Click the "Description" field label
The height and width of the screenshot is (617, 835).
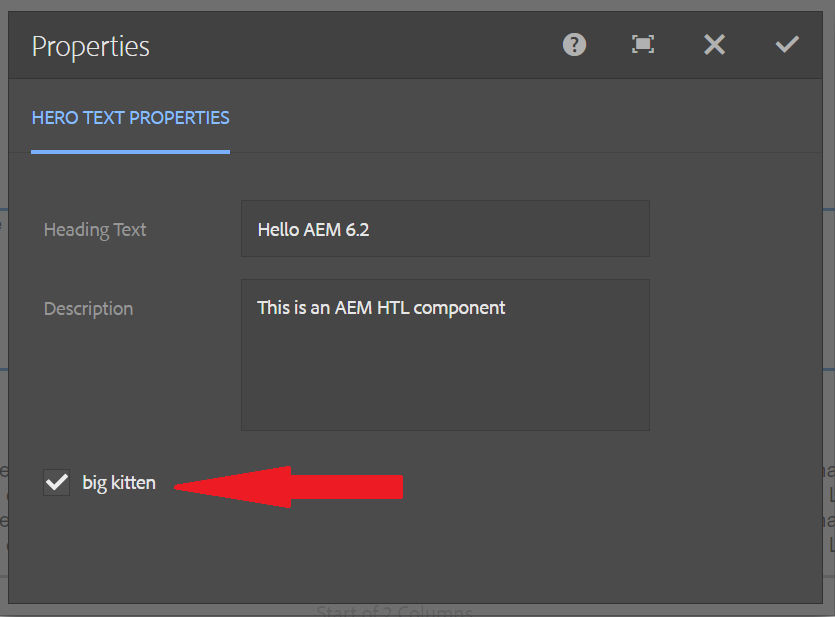tap(88, 309)
